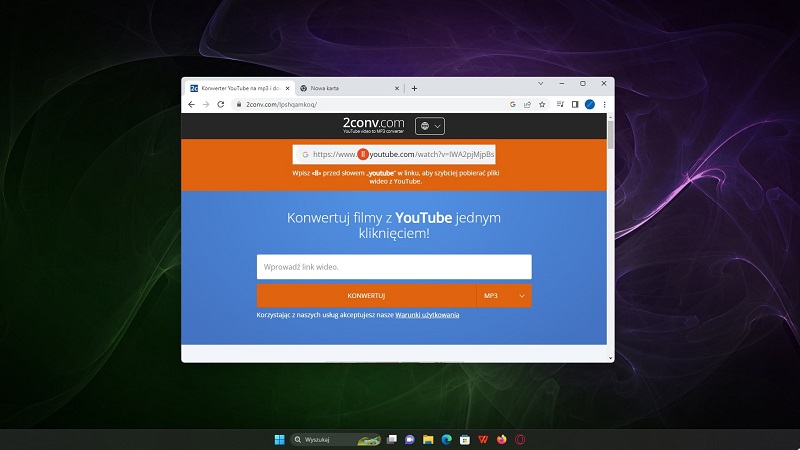The width and height of the screenshot is (800, 450).
Task: Click the Konwertuj filmy z YouTube heading
Action: (x=394, y=226)
